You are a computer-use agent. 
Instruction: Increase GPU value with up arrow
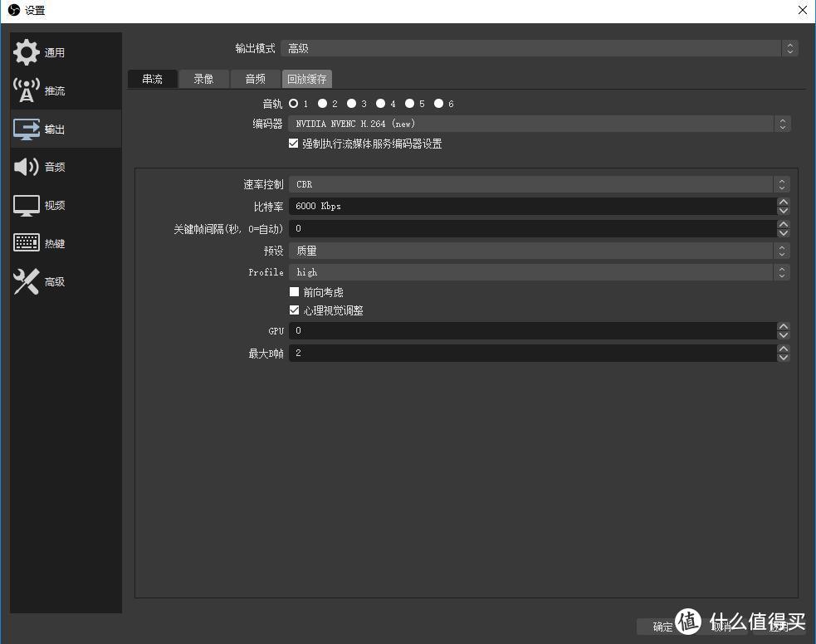point(784,326)
